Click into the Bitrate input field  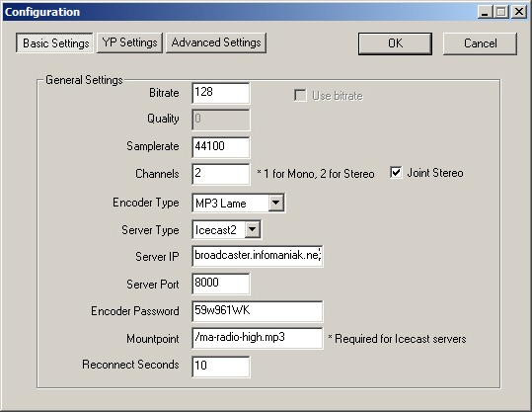point(221,93)
